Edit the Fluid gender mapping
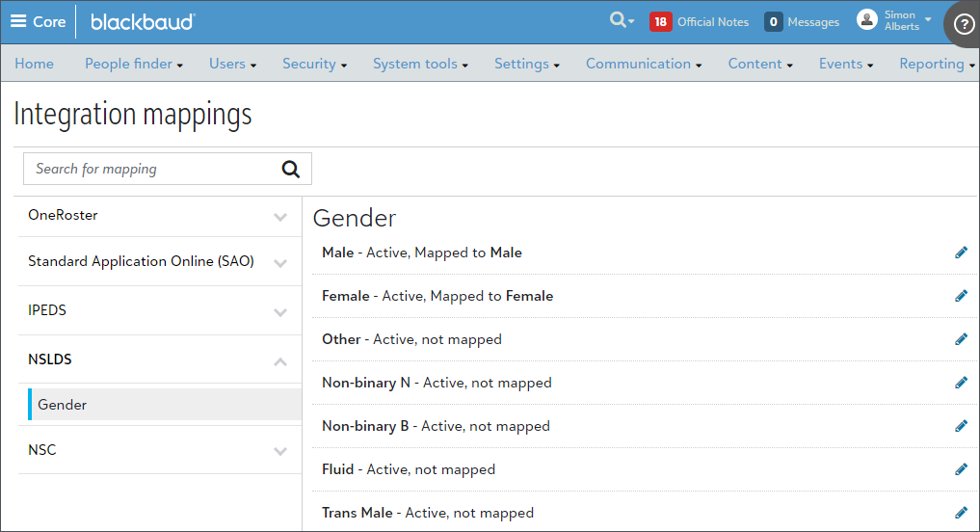The height and width of the screenshot is (532, 980). tap(962, 468)
